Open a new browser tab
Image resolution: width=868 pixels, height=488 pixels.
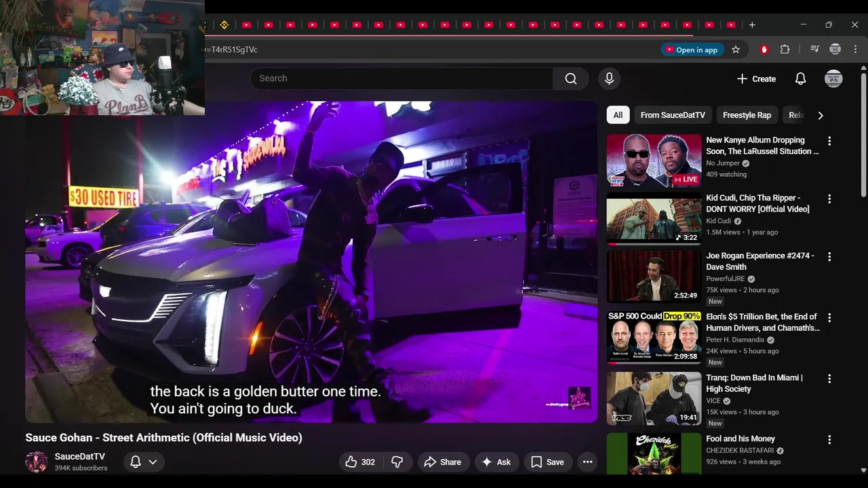point(752,25)
